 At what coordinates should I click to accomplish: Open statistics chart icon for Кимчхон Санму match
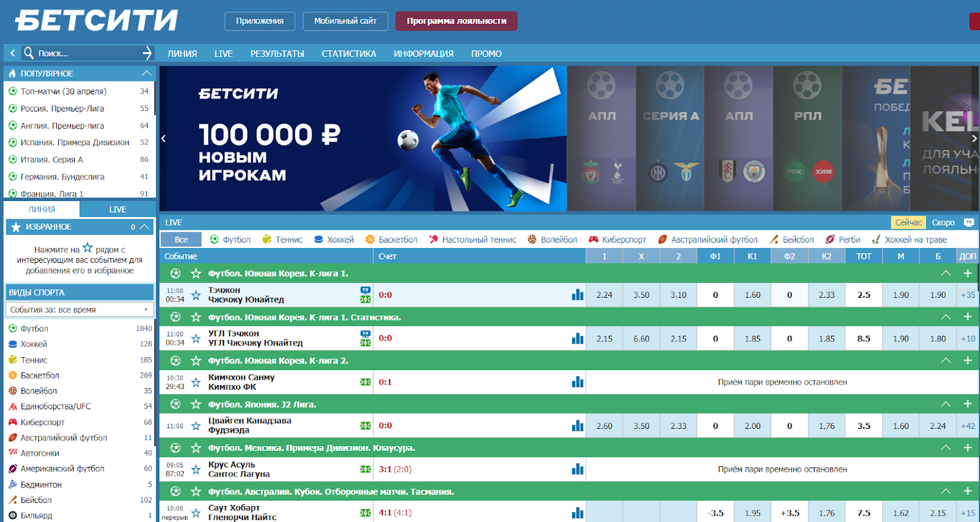coord(578,382)
